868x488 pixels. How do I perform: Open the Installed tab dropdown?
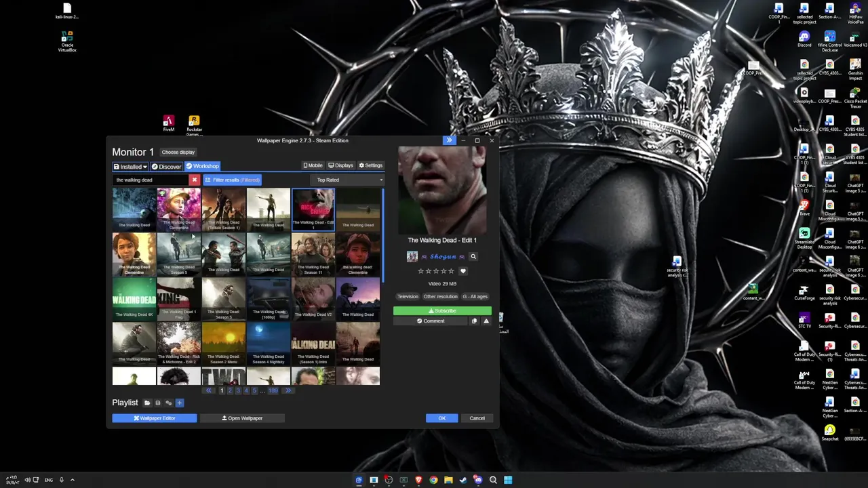tap(130, 166)
